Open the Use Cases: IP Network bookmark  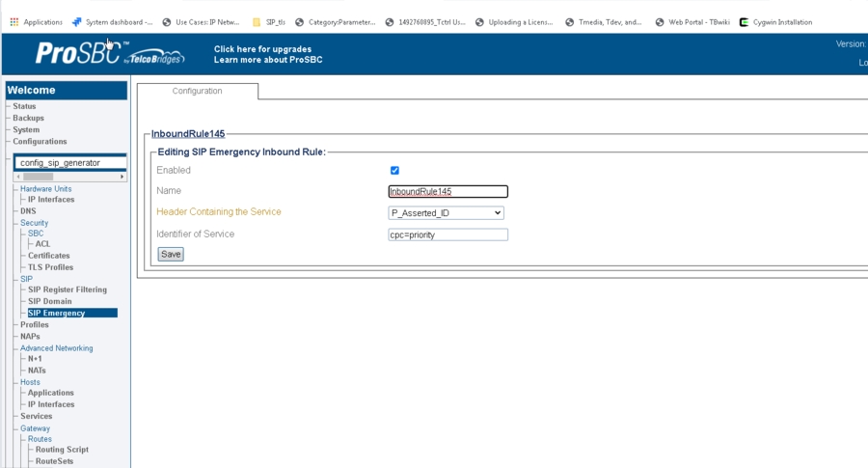pos(201,22)
